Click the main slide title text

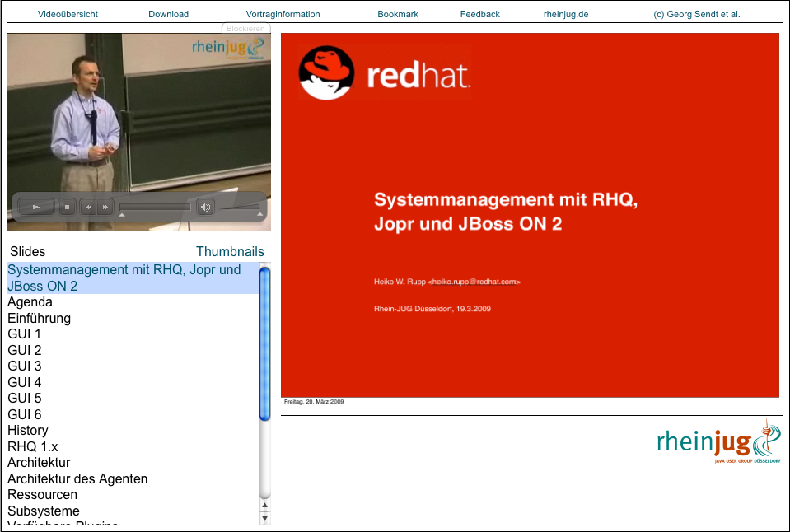(x=506, y=211)
